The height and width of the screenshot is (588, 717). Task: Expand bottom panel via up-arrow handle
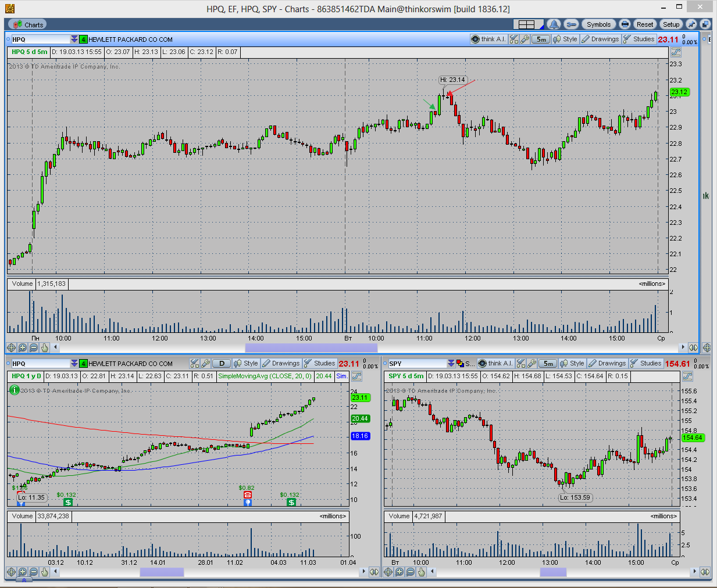pyautogui.click(x=23, y=580)
